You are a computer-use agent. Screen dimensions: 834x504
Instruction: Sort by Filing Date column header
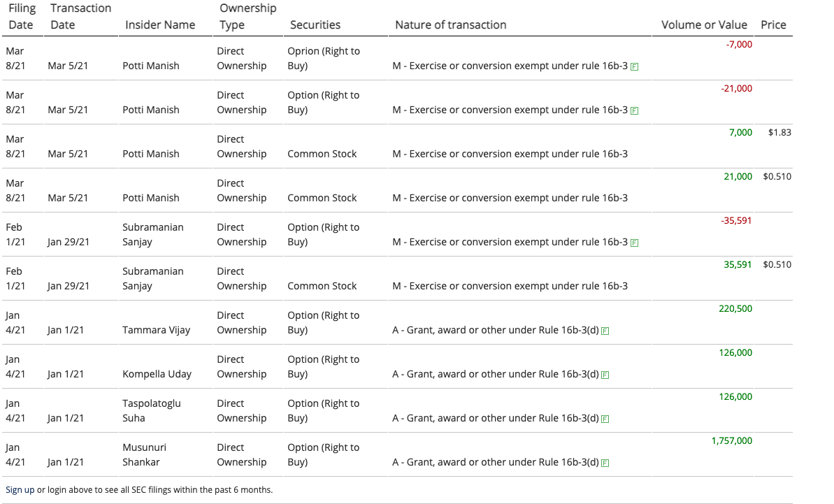pos(22,17)
